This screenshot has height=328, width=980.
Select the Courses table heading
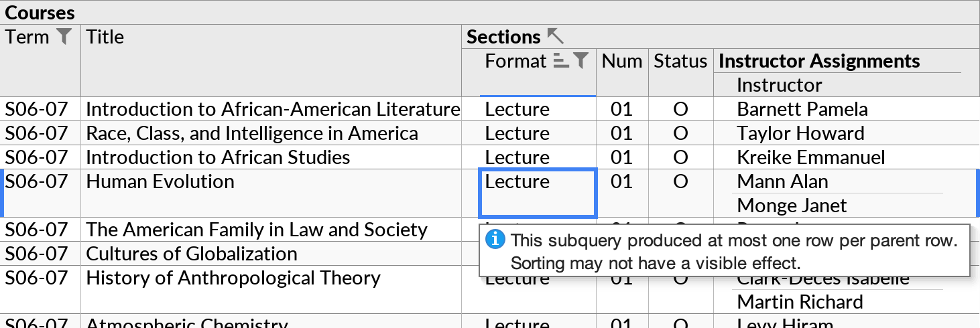click(40, 13)
